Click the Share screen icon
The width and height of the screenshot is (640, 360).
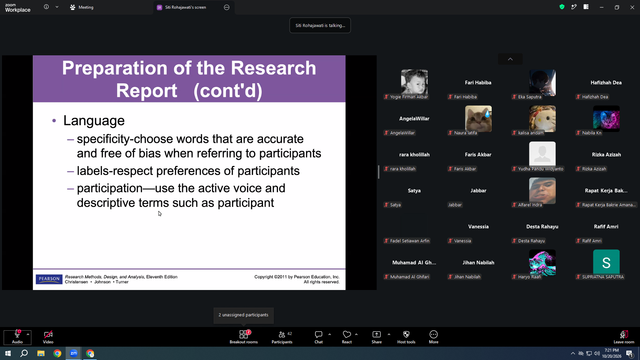[x=377, y=334]
